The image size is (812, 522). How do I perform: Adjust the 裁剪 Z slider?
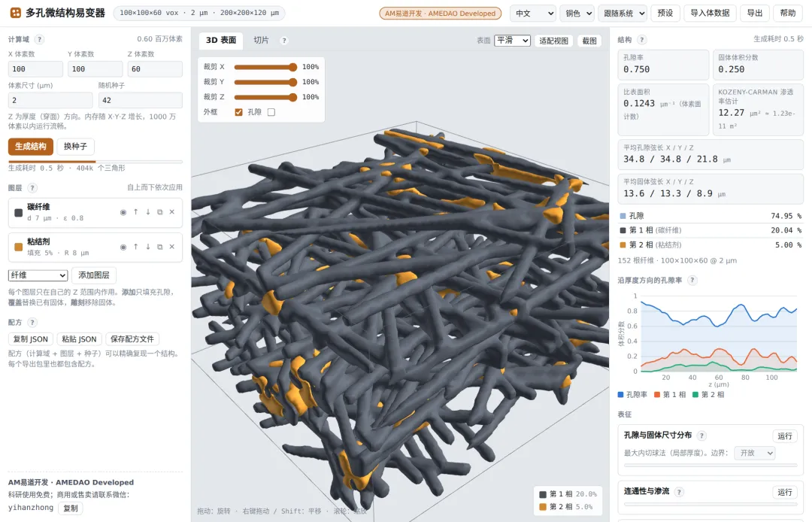265,97
